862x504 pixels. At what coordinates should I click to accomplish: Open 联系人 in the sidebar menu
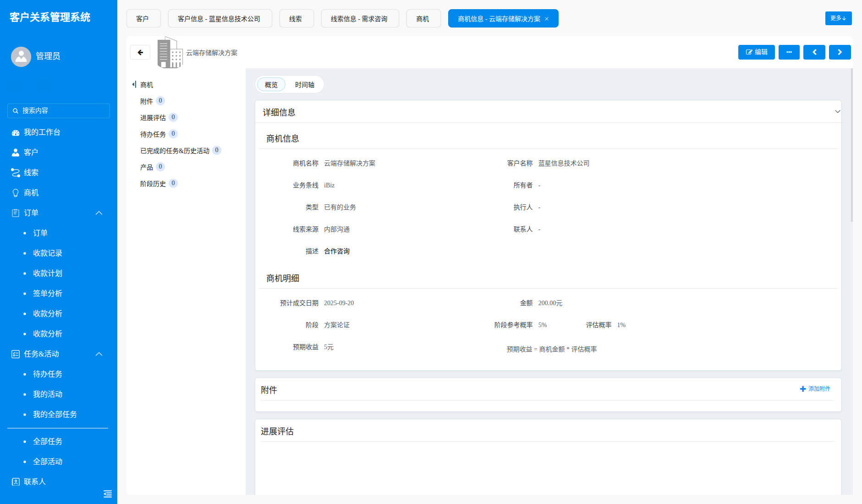59,482
